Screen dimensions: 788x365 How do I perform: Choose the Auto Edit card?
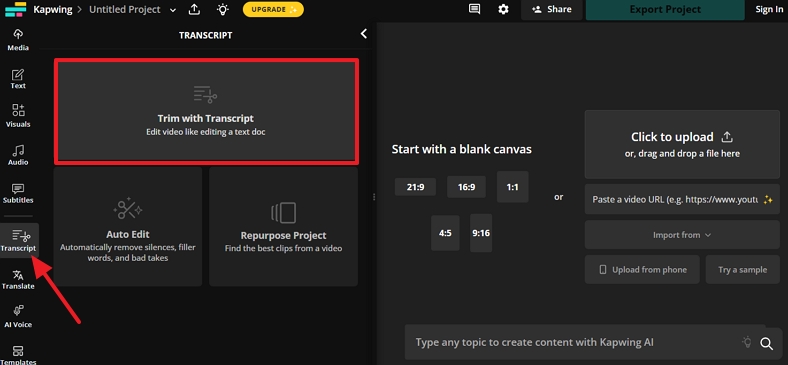click(128, 227)
